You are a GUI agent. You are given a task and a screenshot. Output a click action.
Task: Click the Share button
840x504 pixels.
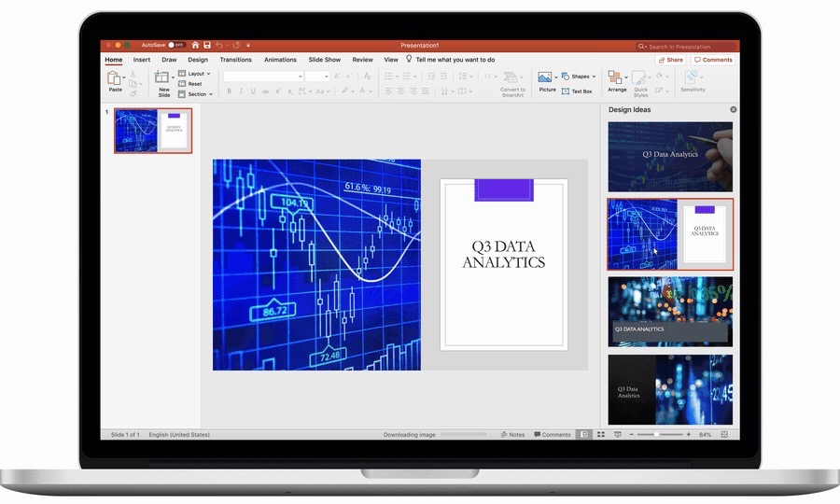pos(671,60)
